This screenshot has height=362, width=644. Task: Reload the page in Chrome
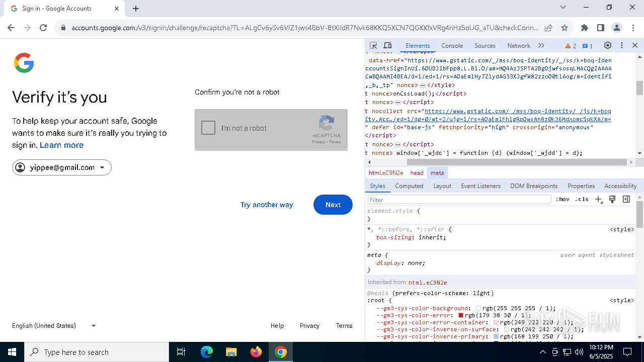pyautogui.click(x=43, y=28)
